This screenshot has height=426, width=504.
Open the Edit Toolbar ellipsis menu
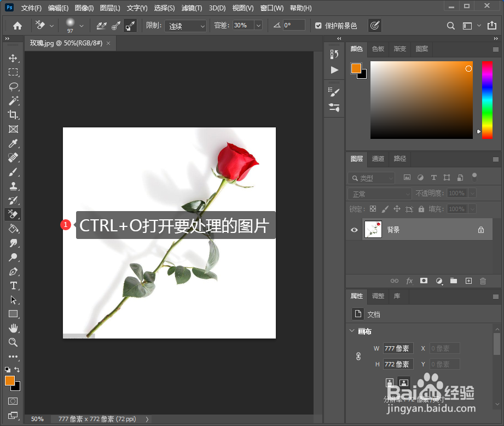13,357
